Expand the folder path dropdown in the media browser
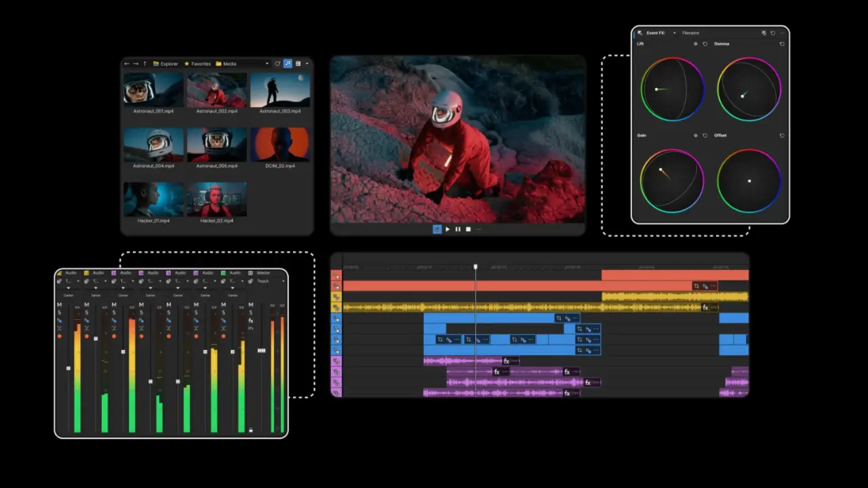 coord(267,63)
